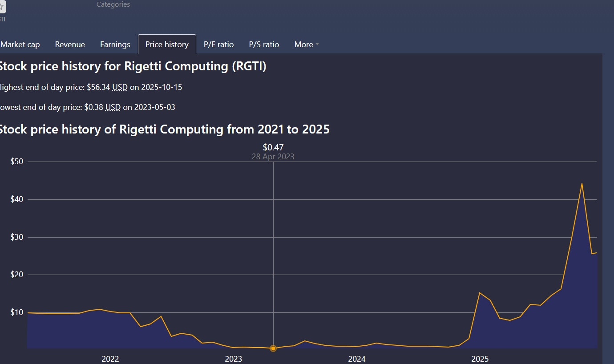Click the $40 y-axis label
The height and width of the screenshot is (364, 614).
(17, 199)
